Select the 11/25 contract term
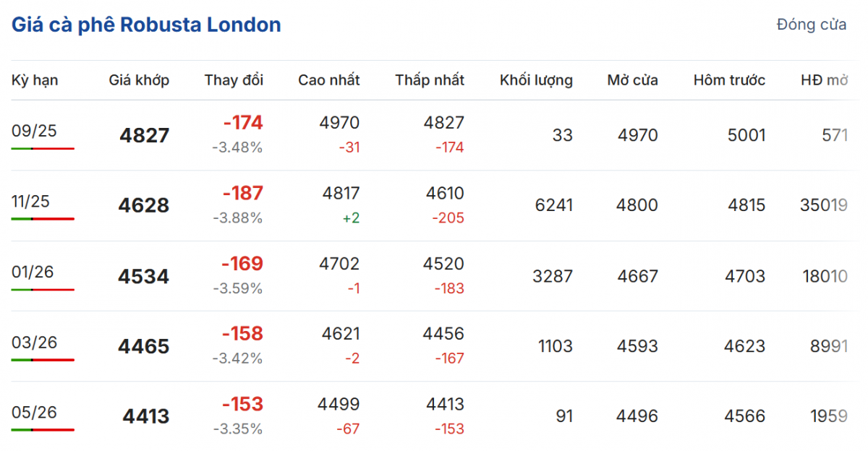Image resolution: width=868 pixels, height=451 pixels. pos(30,201)
